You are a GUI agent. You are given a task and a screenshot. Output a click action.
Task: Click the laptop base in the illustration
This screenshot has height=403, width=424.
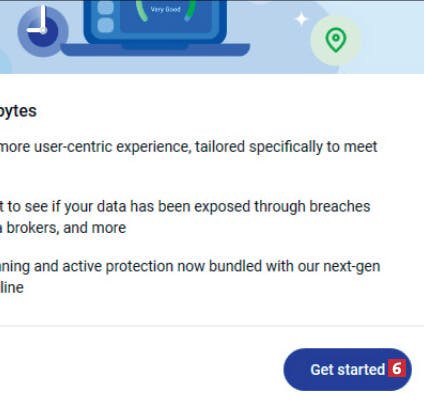pyautogui.click(x=155, y=50)
